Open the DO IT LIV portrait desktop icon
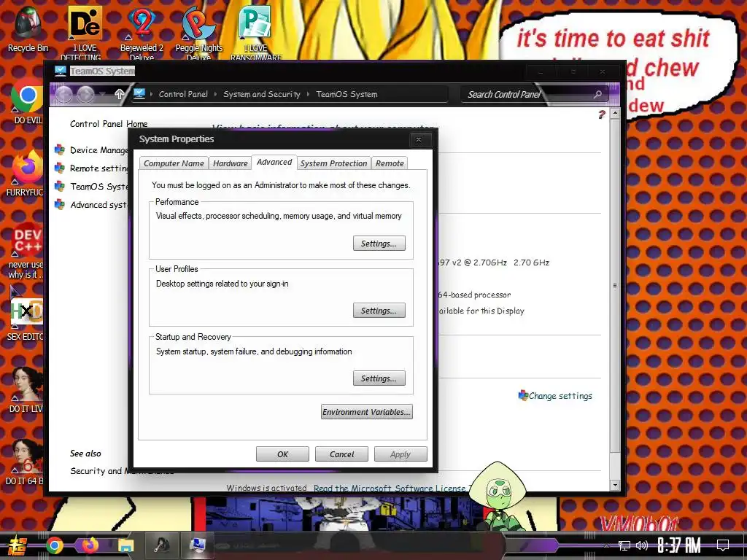The width and height of the screenshot is (747, 560). tap(27, 389)
